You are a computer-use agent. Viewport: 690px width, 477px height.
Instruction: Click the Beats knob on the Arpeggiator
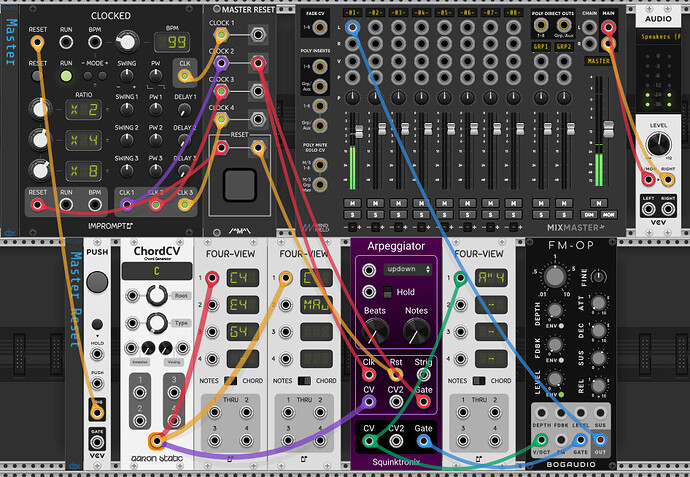click(375, 332)
